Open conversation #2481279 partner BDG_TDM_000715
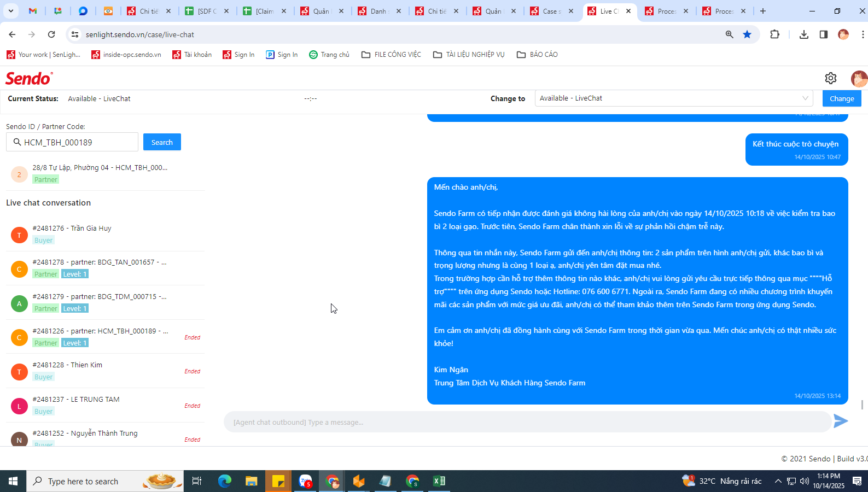 click(105, 303)
